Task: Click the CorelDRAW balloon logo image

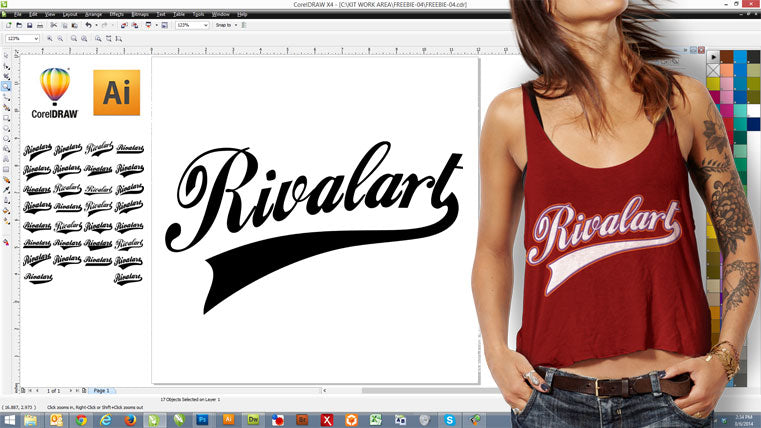Action: click(54, 90)
